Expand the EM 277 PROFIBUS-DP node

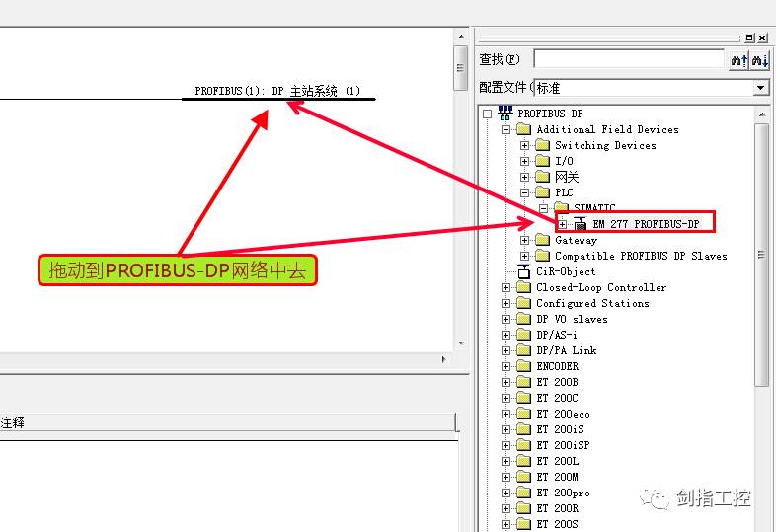point(563,224)
